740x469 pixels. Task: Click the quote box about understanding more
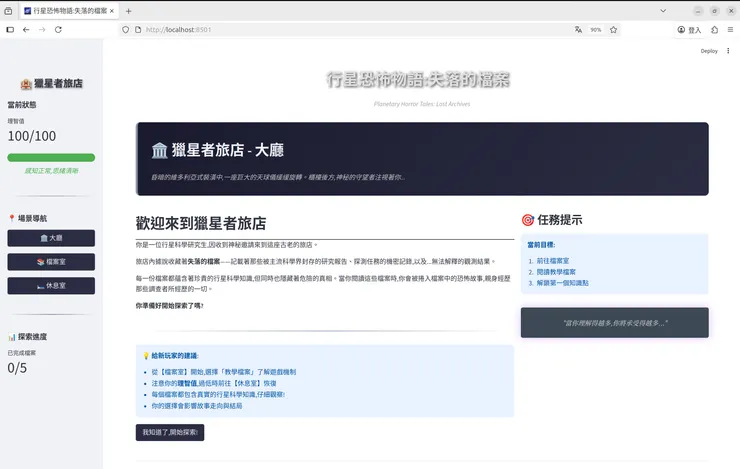click(x=614, y=323)
